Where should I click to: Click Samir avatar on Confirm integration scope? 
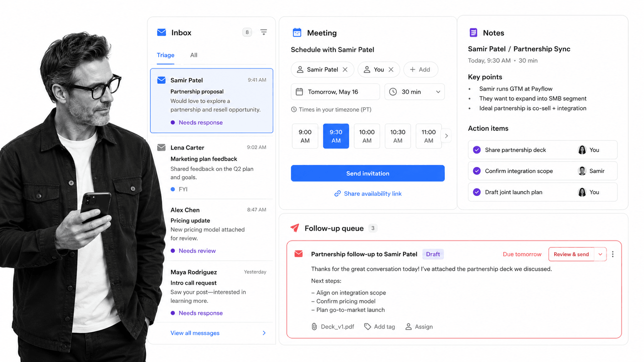582,171
